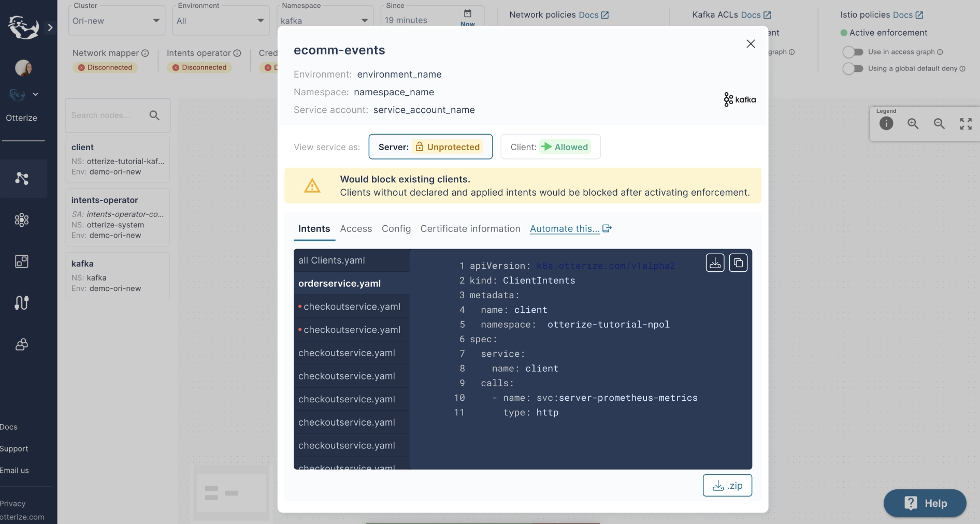Viewport: 980px width, 524px height.
Task: Click the Otterize logo at top of sidebar
Action: (x=23, y=27)
